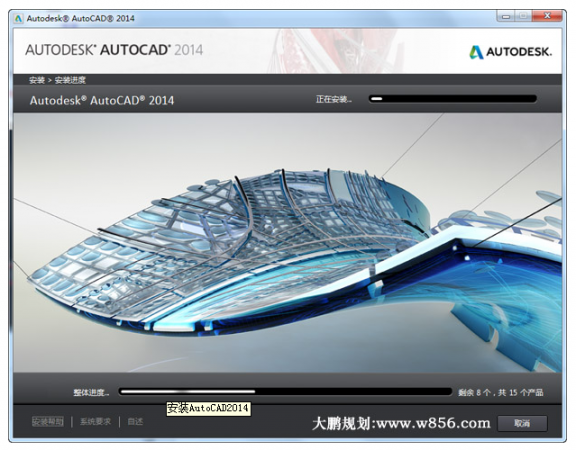576x450 pixels.
Task: Close the AutoCAD 2014 installer window
Action: click(547, 16)
